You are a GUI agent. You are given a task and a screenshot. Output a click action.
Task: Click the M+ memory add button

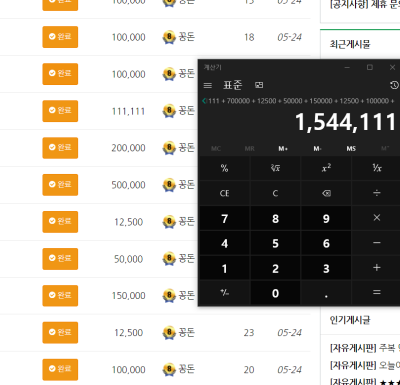click(283, 149)
